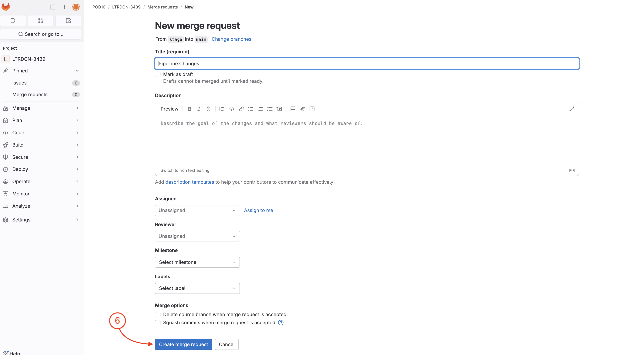Insert a link in description
Screen dimensions: 644x355
click(x=241, y=109)
